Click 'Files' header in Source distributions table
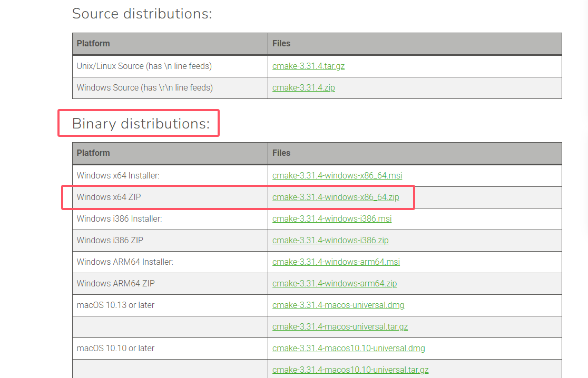The image size is (588, 378). pos(415,44)
